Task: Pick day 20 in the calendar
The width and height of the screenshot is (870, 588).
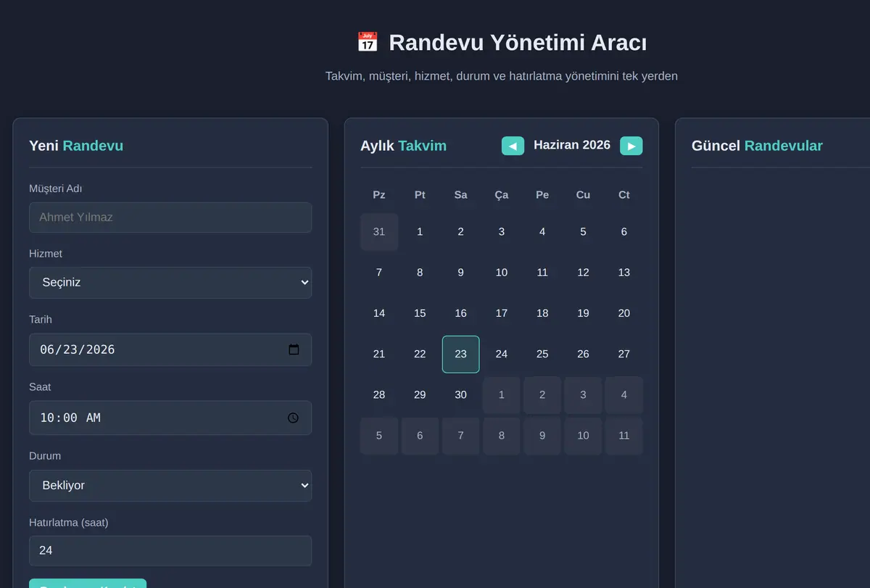Action: 624,313
